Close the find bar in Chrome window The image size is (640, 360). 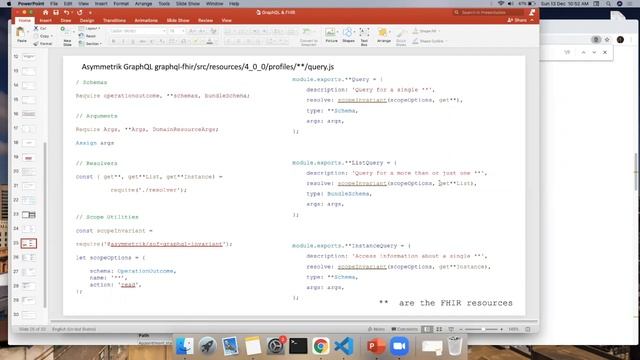pos(605,52)
